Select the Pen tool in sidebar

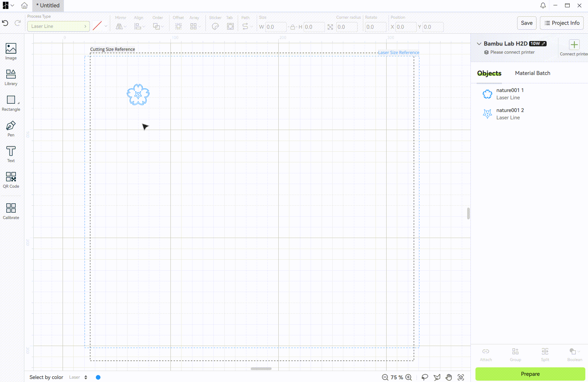[11, 129]
